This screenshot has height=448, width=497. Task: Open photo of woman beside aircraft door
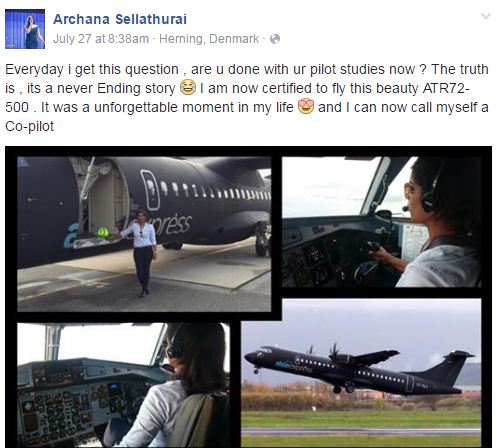pyautogui.click(x=144, y=234)
